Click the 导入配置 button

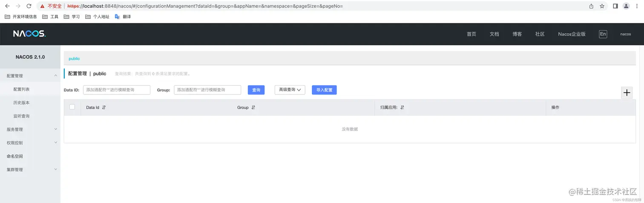[x=324, y=90]
